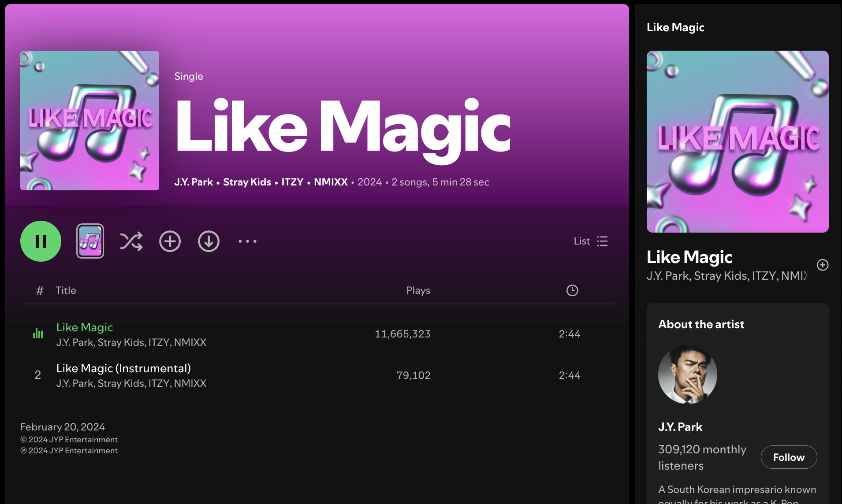Screen dimensions: 842x504
Task: Pause playback with the green button
Action: [x=41, y=241]
